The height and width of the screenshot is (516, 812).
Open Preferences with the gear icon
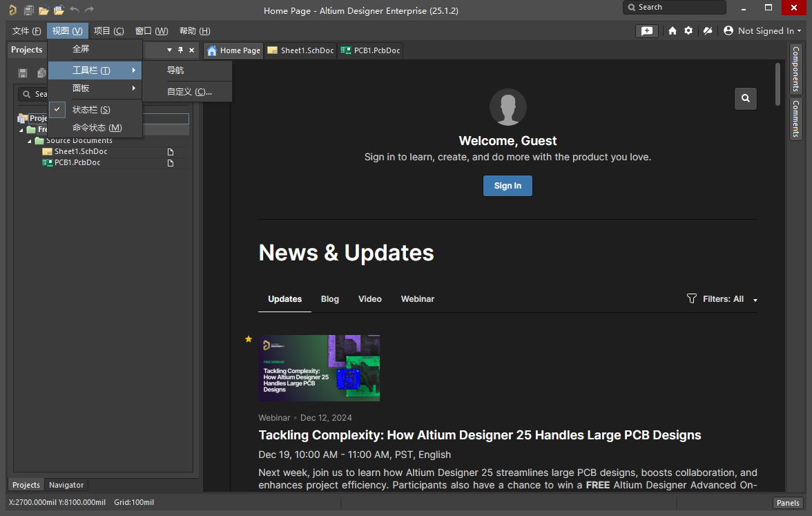click(x=688, y=31)
